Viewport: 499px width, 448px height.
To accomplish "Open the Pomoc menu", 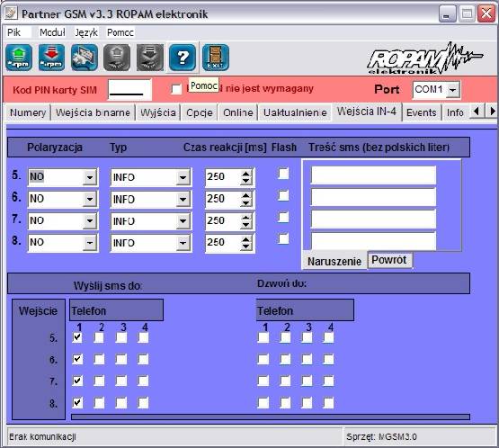I will pyautogui.click(x=120, y=32).
